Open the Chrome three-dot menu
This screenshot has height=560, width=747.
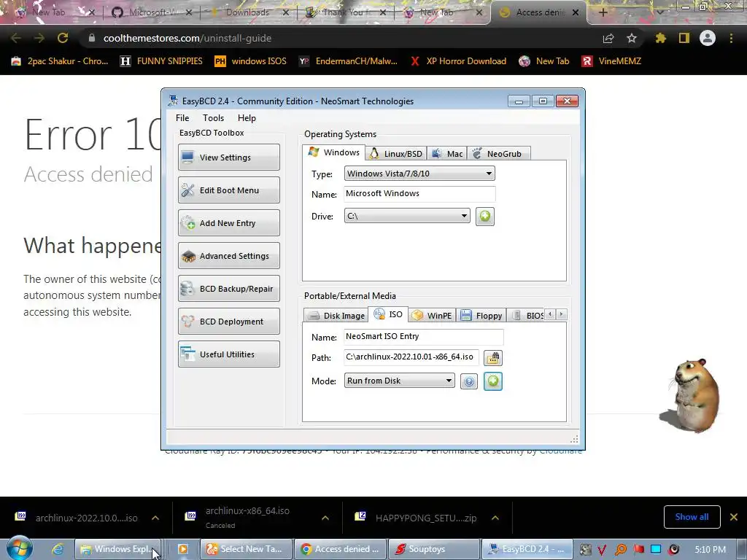click(x=731, y=38)
